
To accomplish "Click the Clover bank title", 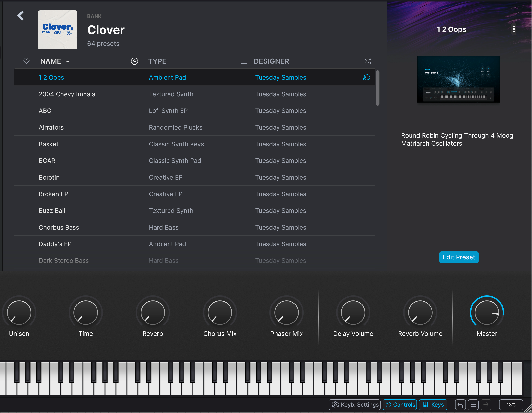I will 106,30.
